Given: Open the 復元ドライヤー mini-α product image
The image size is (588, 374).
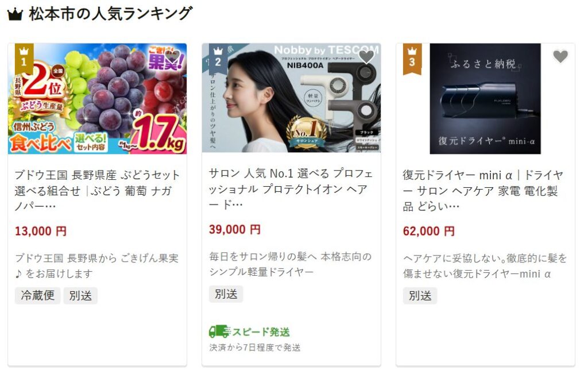Looking at the screenshot, I should pos(485,99).
